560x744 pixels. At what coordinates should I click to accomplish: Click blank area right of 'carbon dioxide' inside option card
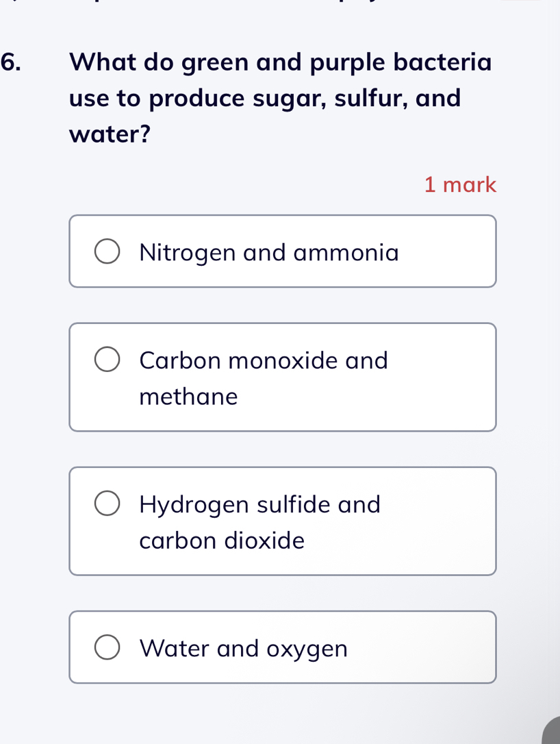pyautogui.click(x=397, y=541)
